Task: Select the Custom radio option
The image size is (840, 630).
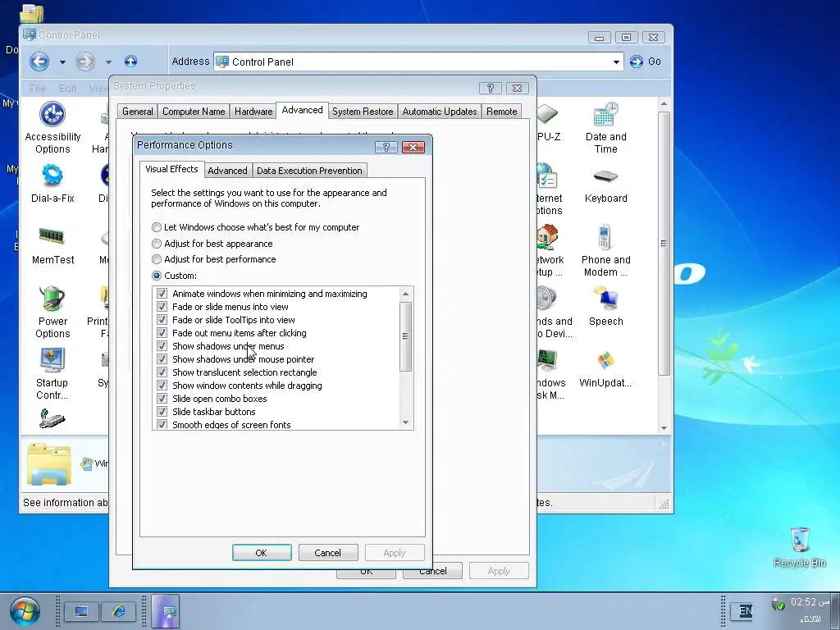Action: coord(157,276)
